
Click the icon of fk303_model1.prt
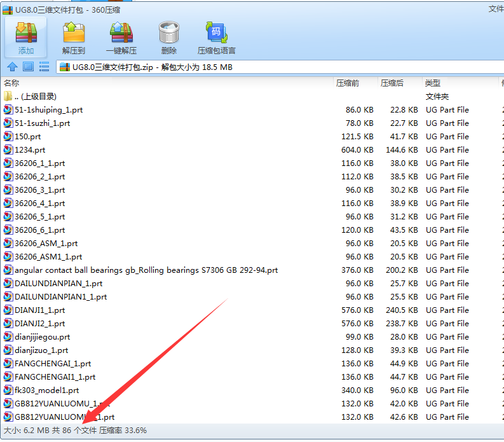point(8,390)
